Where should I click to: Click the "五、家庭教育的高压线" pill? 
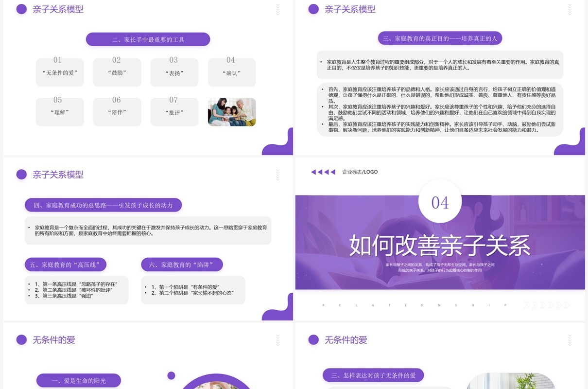(x=66, y=265)
